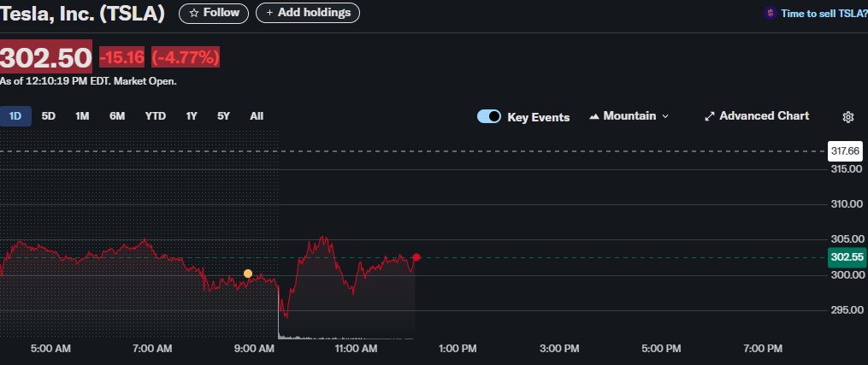The width and height of the screenshot is (868, 365).
Task: Click the 295.00 price axis label
Action: 847,310
